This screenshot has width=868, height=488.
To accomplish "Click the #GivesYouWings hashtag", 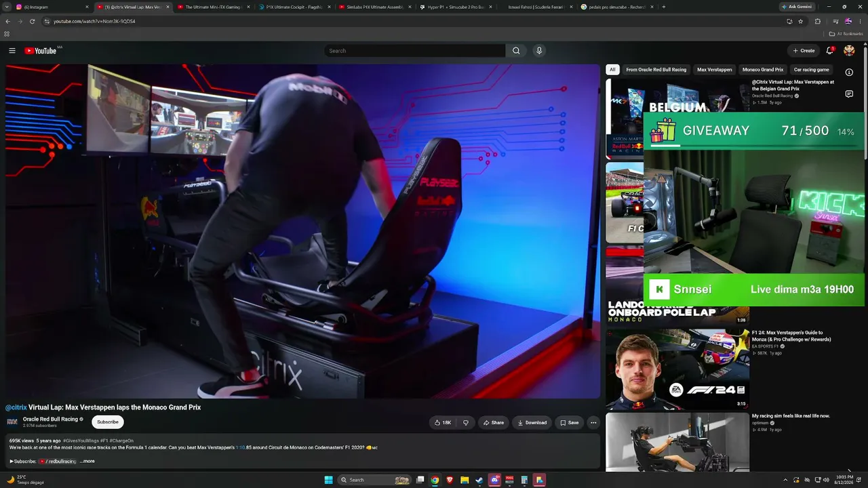I will coord(81,441).
